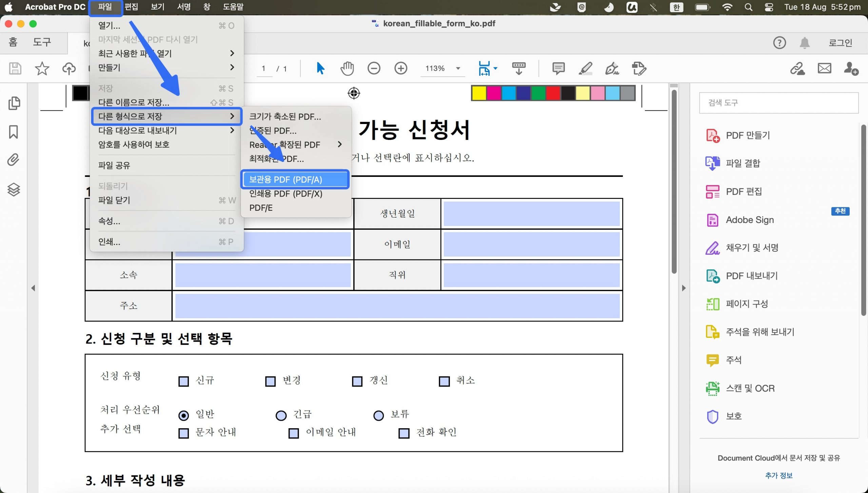Image resolution: width=868 pixels, height=493 pixels.
Task: Open the 편집 menu in menu bar
Action: coord(131,7)
